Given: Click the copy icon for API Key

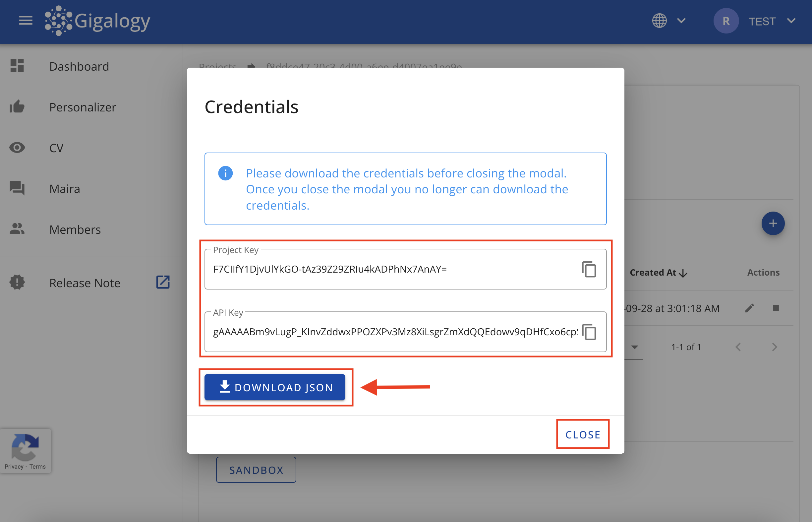Looking at the screenshot, I should pos(590,332).
